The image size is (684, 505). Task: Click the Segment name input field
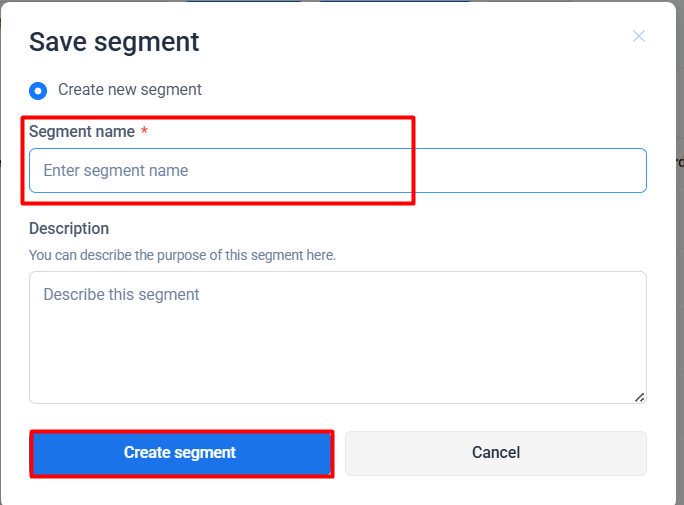click(337, 171)
